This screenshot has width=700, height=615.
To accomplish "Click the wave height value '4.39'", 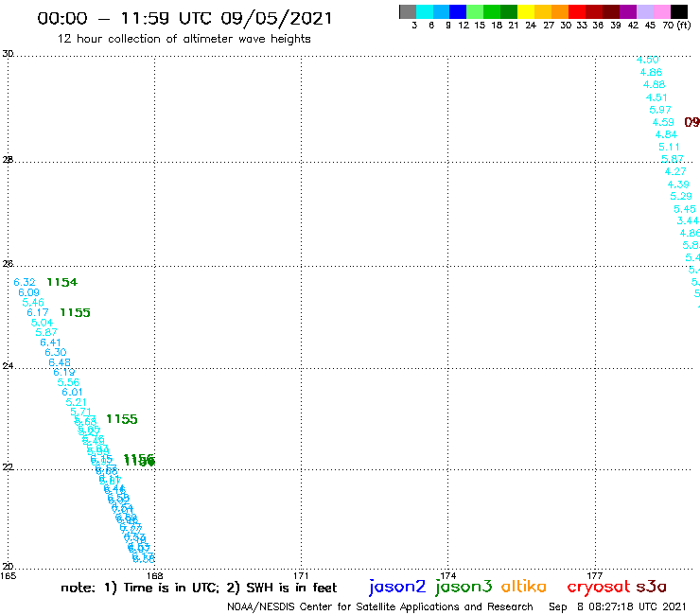I will 678,184.
